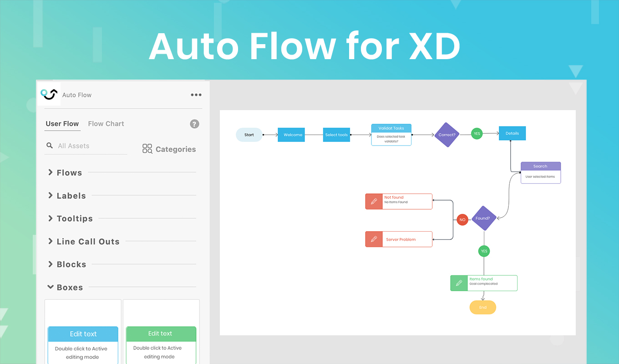
Task: Select the Welcome box in flowchart
Action: pos(291,135)
